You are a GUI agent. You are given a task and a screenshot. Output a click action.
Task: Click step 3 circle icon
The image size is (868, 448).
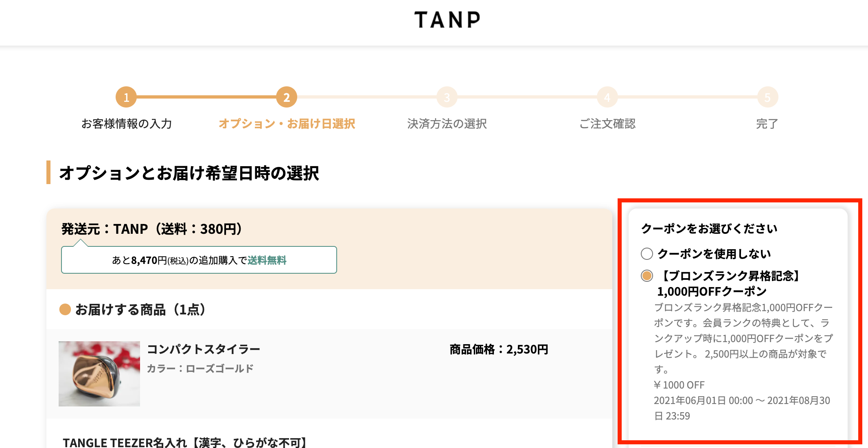[x=447, y=97]
